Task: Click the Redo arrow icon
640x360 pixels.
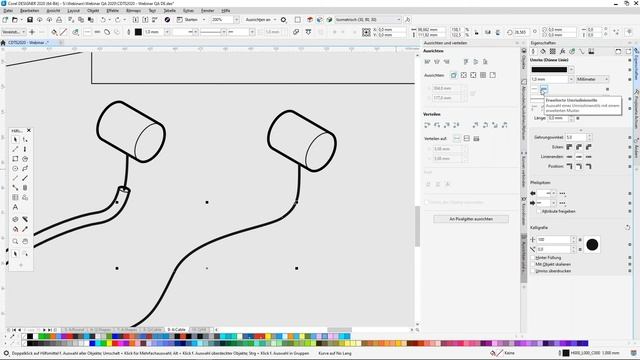Action: 118,20
